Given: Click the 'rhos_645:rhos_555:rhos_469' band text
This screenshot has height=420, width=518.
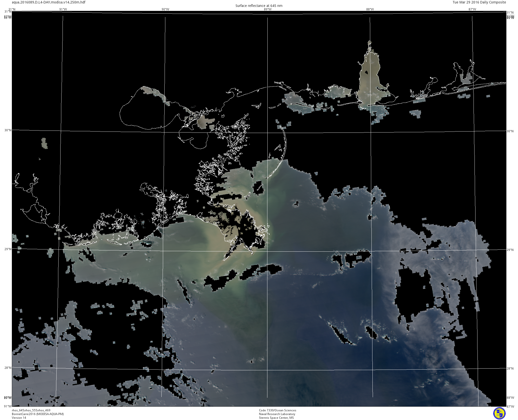Looking at the screenshot, I should [31, 410].
